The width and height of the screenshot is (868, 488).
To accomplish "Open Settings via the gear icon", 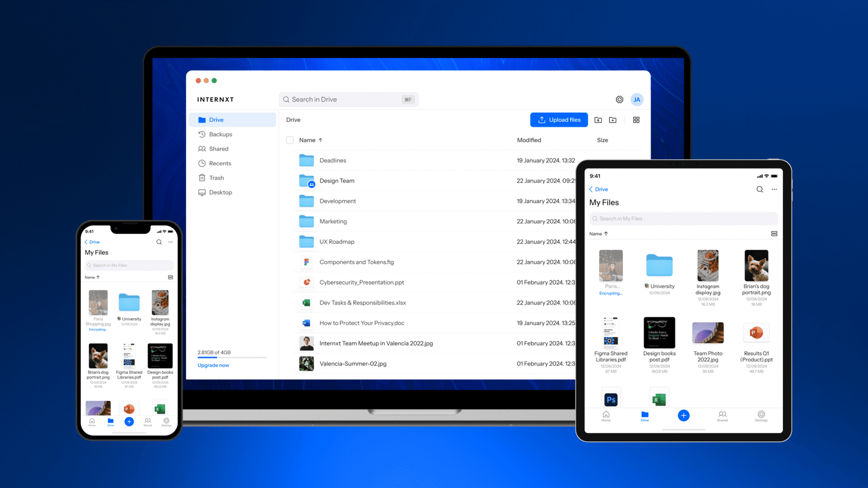I will [x=620, y=99].
